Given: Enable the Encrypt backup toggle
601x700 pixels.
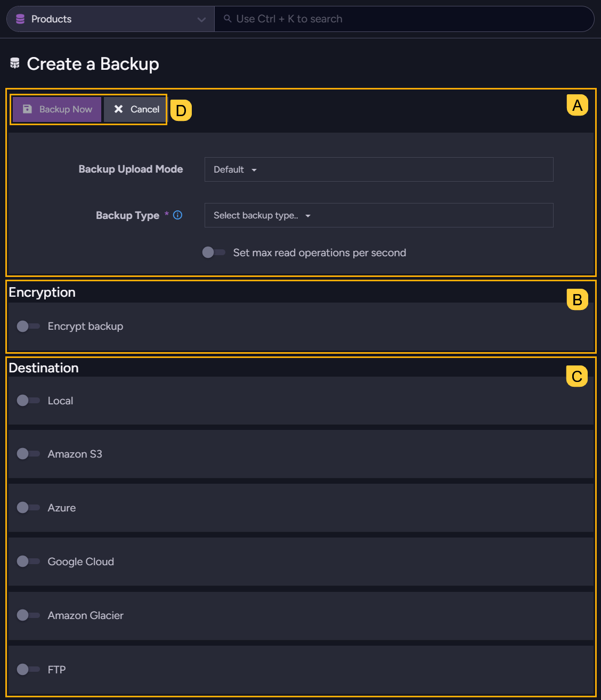Looking at the screenshot, I should 28,325.
